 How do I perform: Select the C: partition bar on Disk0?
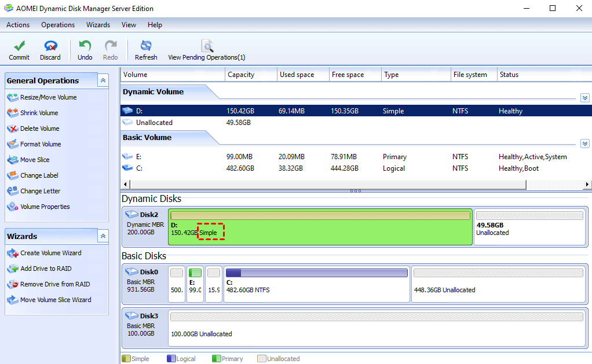(x=317, y=284)
